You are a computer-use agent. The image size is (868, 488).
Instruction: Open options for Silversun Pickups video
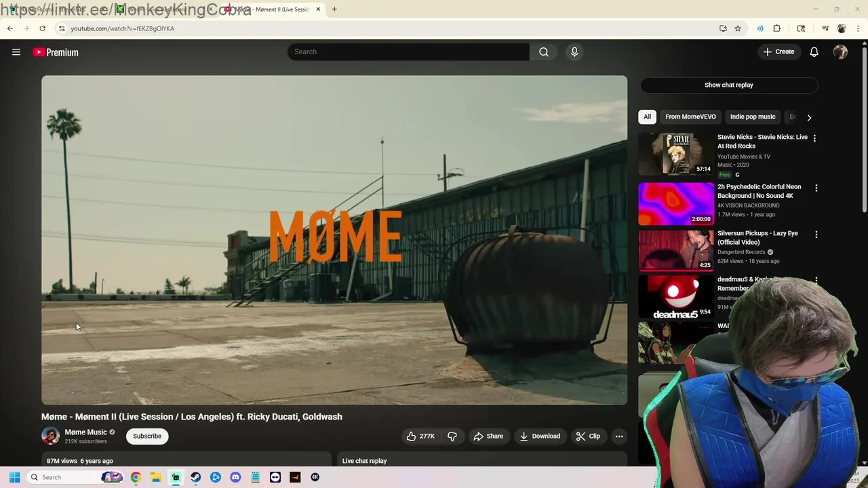(x=816, y=235)
